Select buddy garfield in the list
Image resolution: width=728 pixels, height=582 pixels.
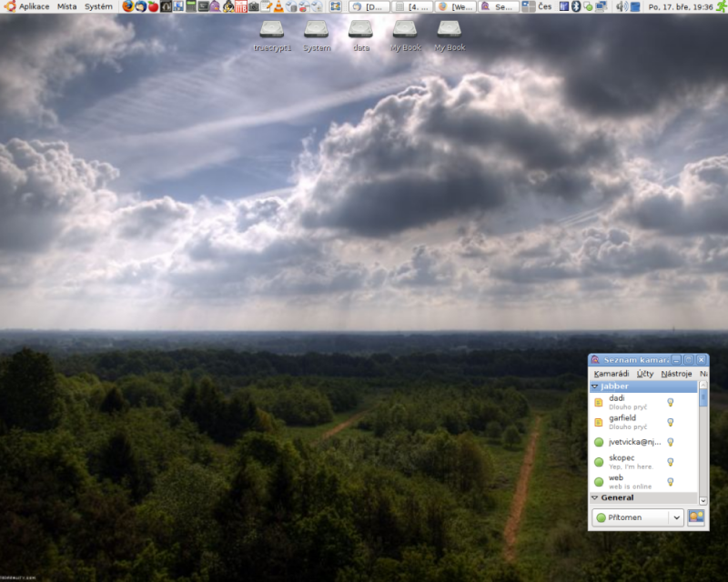(x=623, y=422)
